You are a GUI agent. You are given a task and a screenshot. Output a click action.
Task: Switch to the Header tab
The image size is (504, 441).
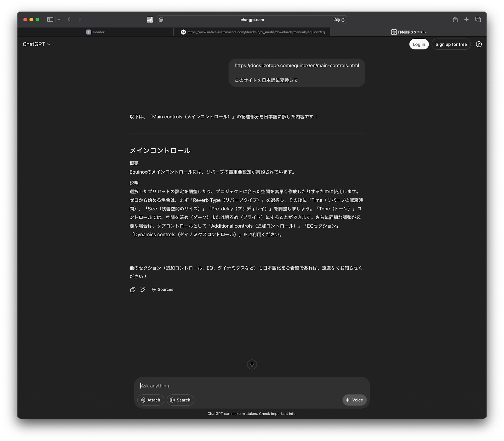(95, 32)
